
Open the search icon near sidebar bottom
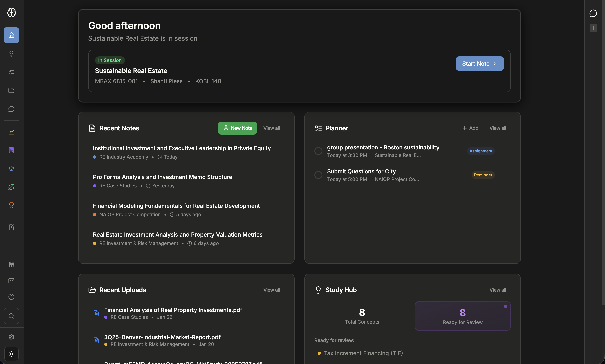tap(11, 316)
